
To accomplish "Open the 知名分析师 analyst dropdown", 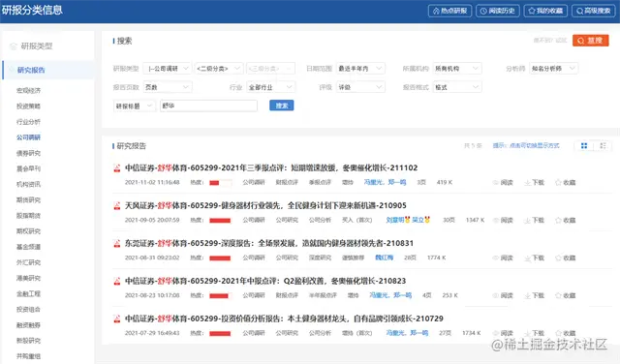I will pyautogui.click(x=553, y=69).
